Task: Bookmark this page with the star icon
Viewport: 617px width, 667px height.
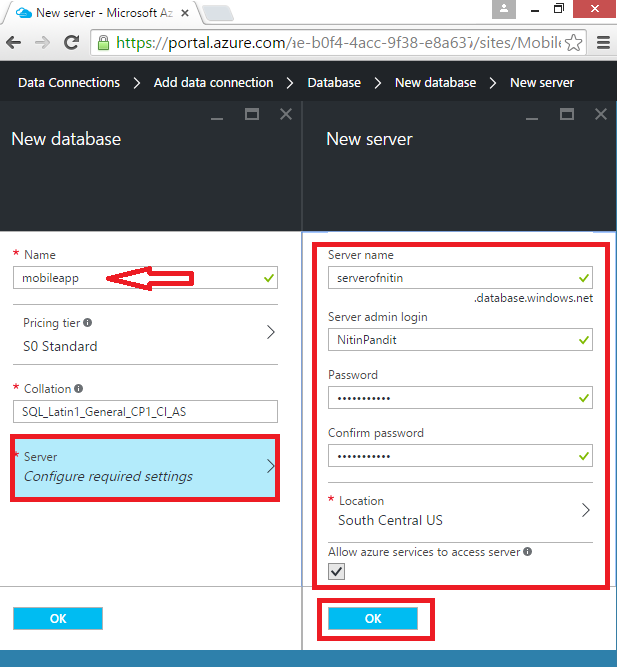Action: pos(574,43)
